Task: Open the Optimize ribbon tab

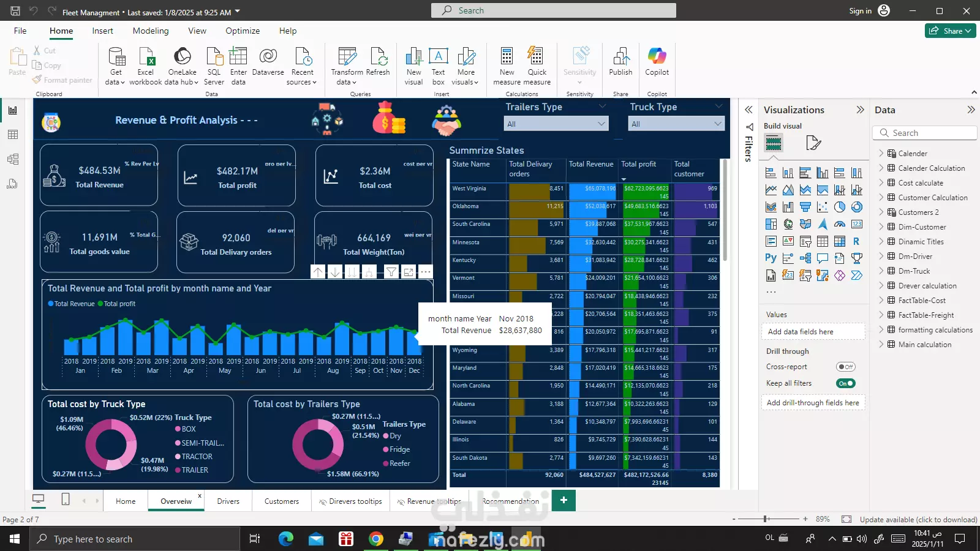Action: 243,31
